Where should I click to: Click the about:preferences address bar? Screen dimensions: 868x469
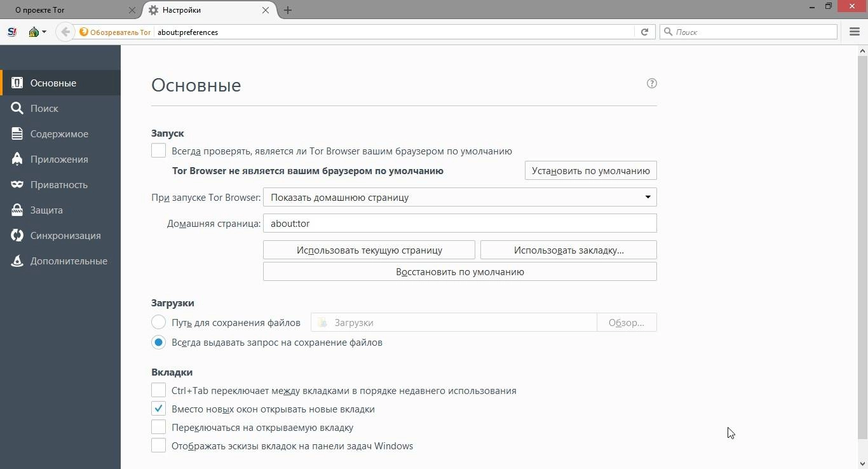394,32
